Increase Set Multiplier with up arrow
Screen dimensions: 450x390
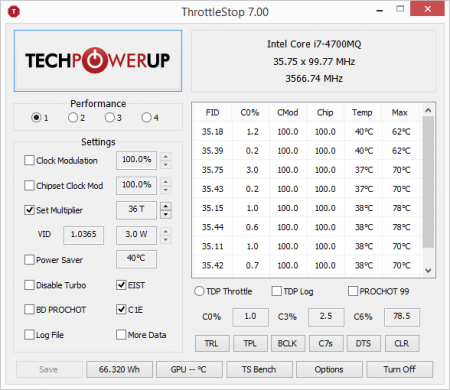(166, 206)
